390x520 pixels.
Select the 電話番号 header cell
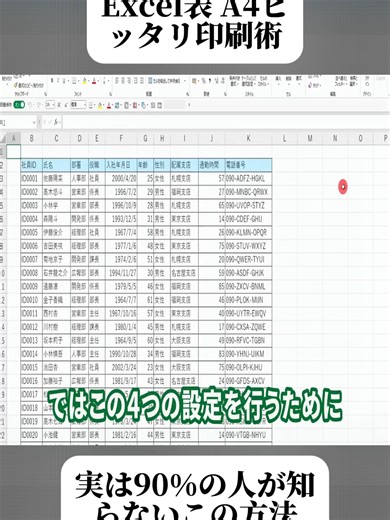click(248, 165)
